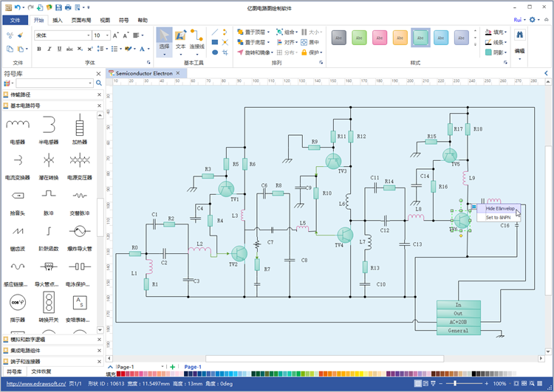Image resolution: width=554 pixels, height=392 pixels.
Task: Click the search magnifier in 符号库
Action: (99, 83)
